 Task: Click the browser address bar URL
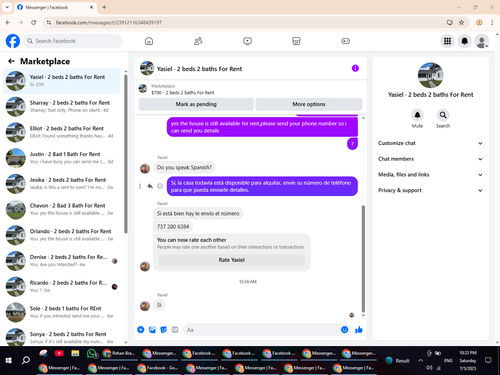click(109, 22)
